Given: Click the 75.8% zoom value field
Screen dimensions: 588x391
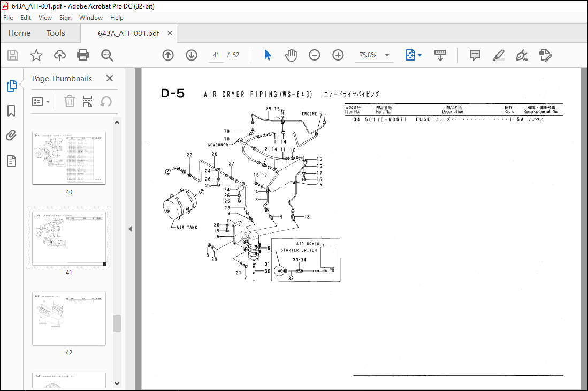Looking at the screenshot, I should click(x=368, y=55).
